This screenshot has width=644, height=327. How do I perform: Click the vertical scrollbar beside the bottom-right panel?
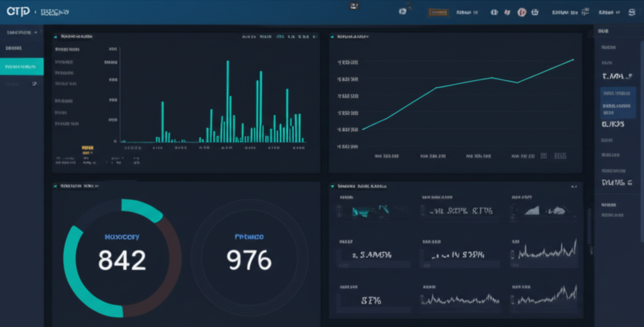coord(589,233)
